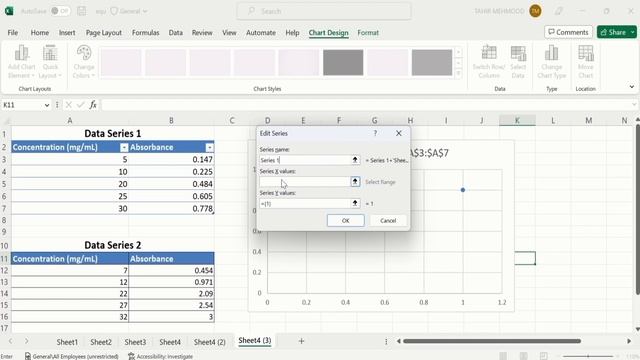
Task: Select column K header
Action: [517, 120]
